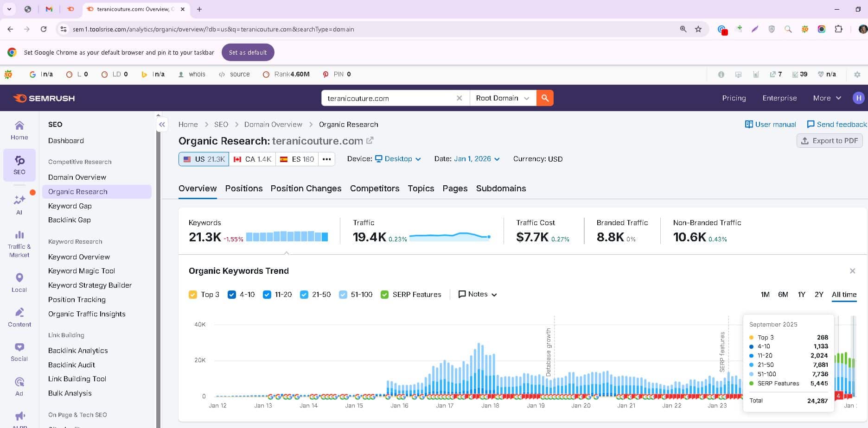Toggle the 4-10 positions checkbox

point(232,295)
